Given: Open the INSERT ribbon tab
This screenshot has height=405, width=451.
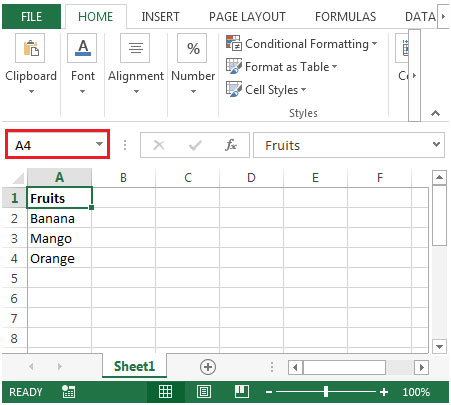Looking at the screenshot, I should tap(160, 17).
